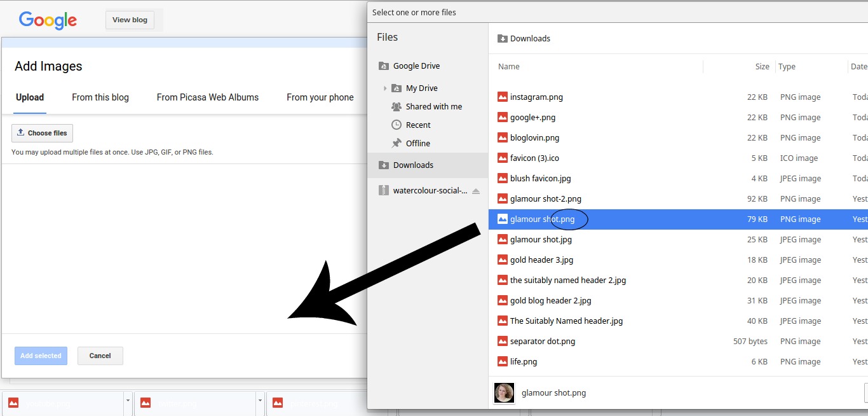The height and width of the screenshot is (416, 868).
Task: Open the dropdown on the twitter.png attachment
Action: click(260, 402)
